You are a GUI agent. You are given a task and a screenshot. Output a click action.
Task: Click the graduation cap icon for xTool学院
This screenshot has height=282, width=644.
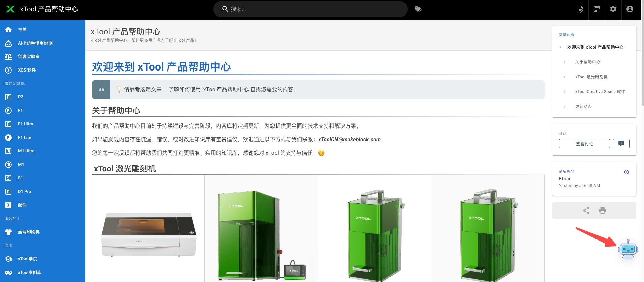(8, 259)
